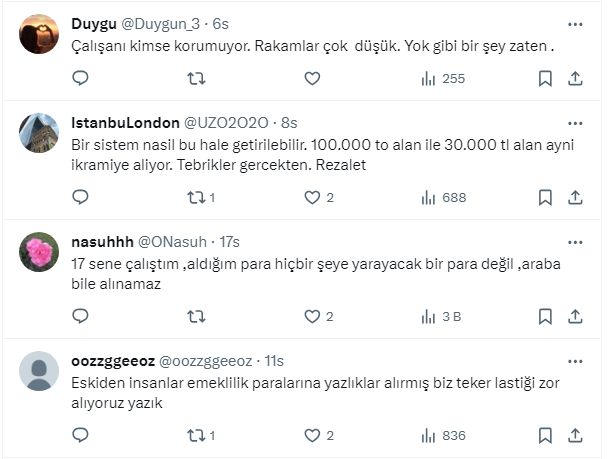The width and height of the screenshot is (609, 459).
Task: Open the @Duygun_3 profile handle
Action: (158, 23)
